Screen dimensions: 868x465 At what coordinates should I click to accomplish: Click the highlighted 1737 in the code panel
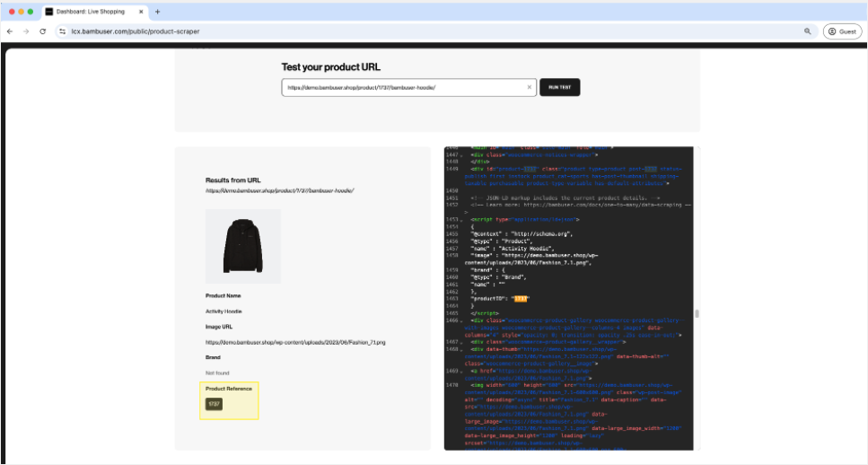(521, 299)
